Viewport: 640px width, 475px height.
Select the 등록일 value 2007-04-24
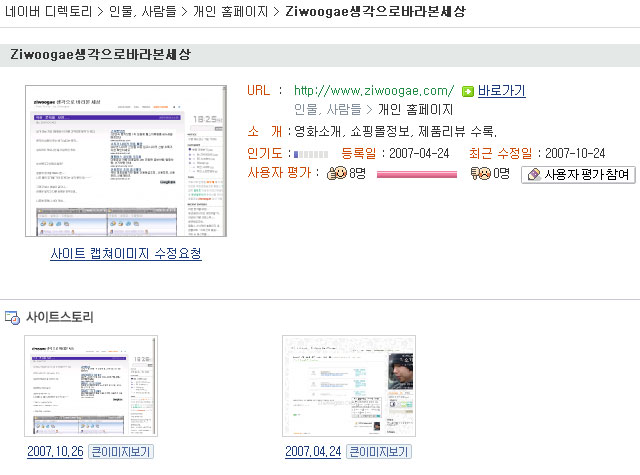coord(419,153)
